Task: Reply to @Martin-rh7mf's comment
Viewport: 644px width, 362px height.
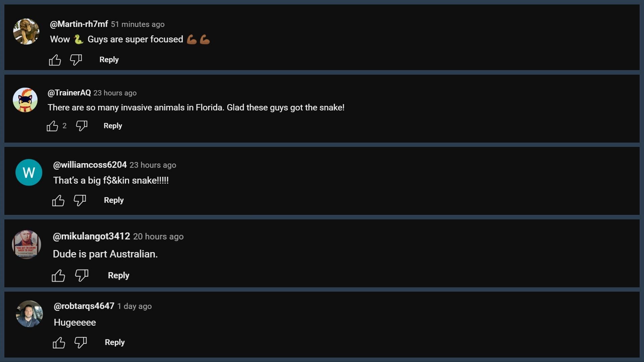Action: [109, 60]
